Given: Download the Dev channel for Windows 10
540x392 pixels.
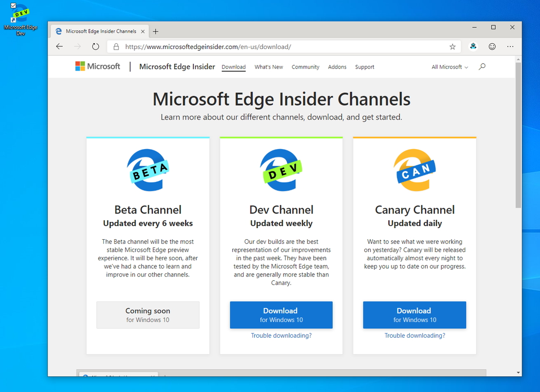Looking at the screenshot, I should [281, 315].
